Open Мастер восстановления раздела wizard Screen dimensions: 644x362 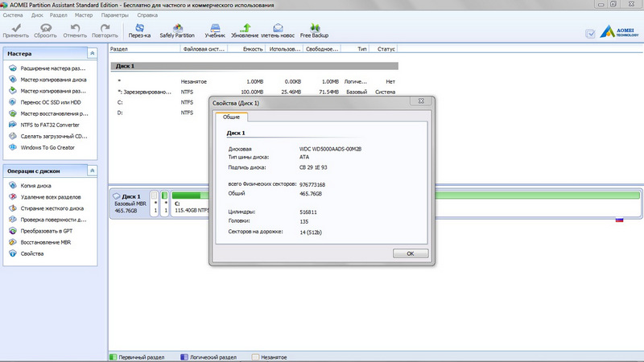click(x=54, y=113)
